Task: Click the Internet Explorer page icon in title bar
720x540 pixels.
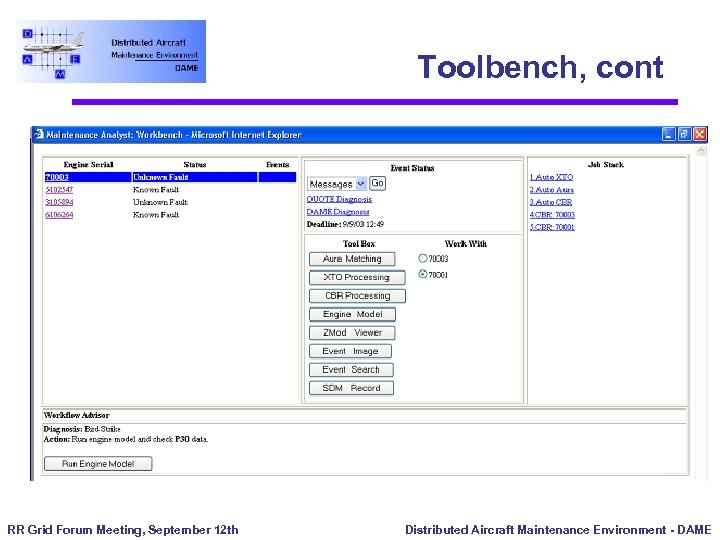Action: coord(39,134)
